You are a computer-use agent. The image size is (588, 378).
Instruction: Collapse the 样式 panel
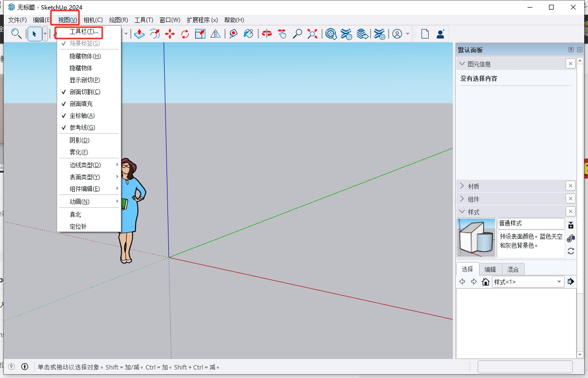(461, 212)
